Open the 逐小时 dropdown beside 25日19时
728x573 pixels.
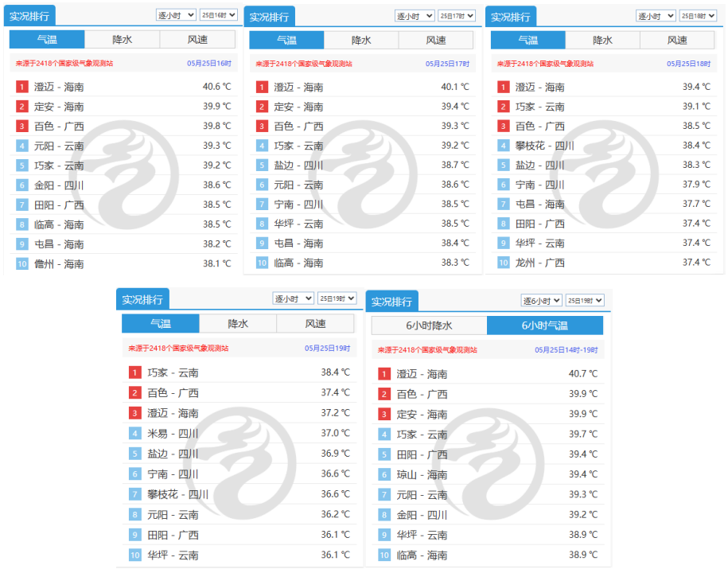[x=293, y=298]
